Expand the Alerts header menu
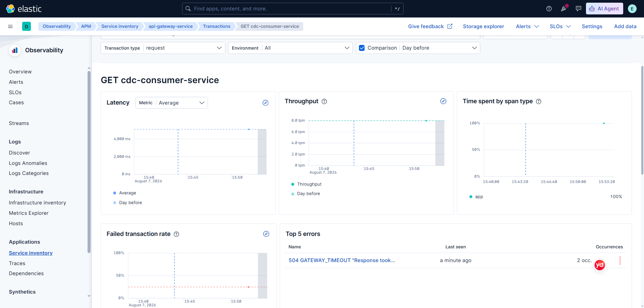Screen dimensions: 644x308 click(x=527, y=26)
